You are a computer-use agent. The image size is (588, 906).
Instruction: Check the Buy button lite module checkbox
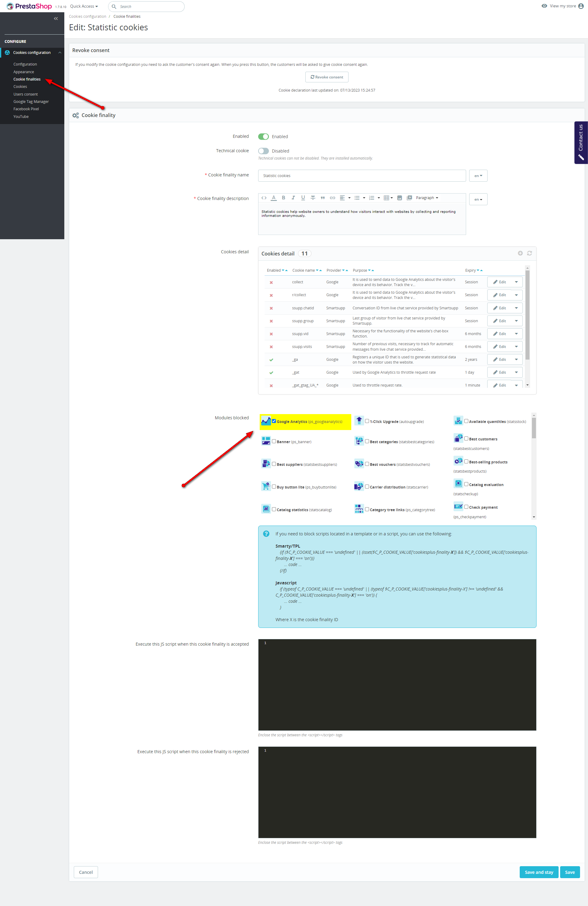pyautogui.click(x=274, y=486)
